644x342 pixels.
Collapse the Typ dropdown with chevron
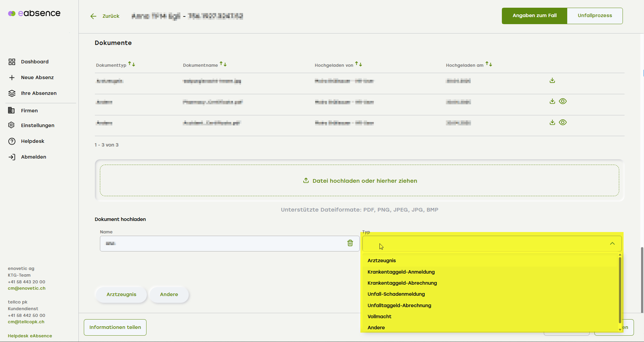click(612, 244)
